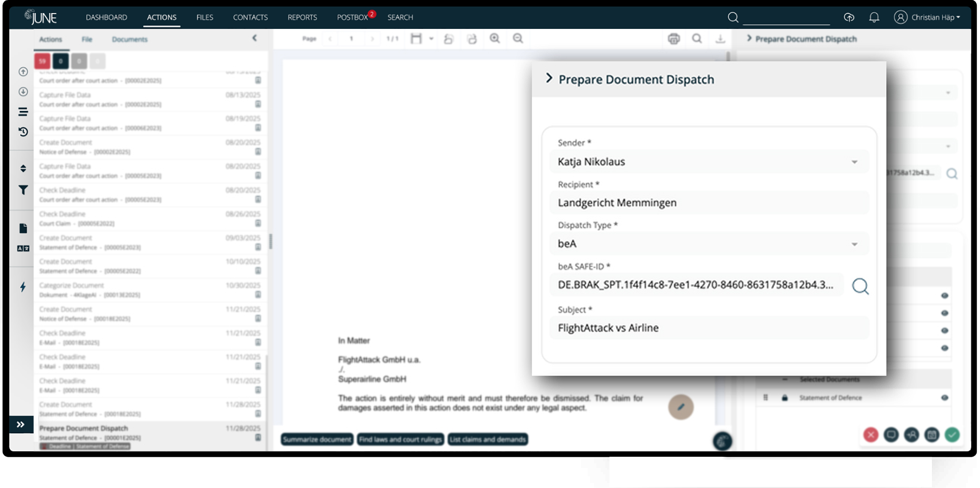Click the green checkmark confirm button
980x488 pixels.
[x=952, y=435]
